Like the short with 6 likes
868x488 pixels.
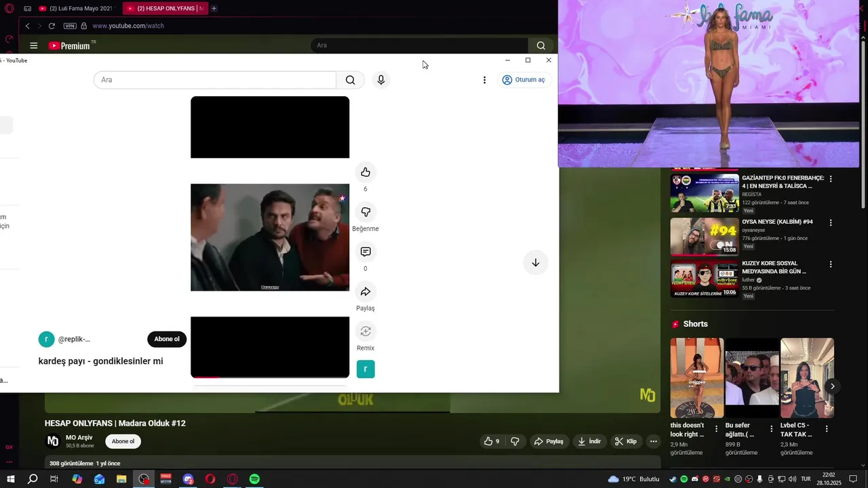click(x=366, y=172)
